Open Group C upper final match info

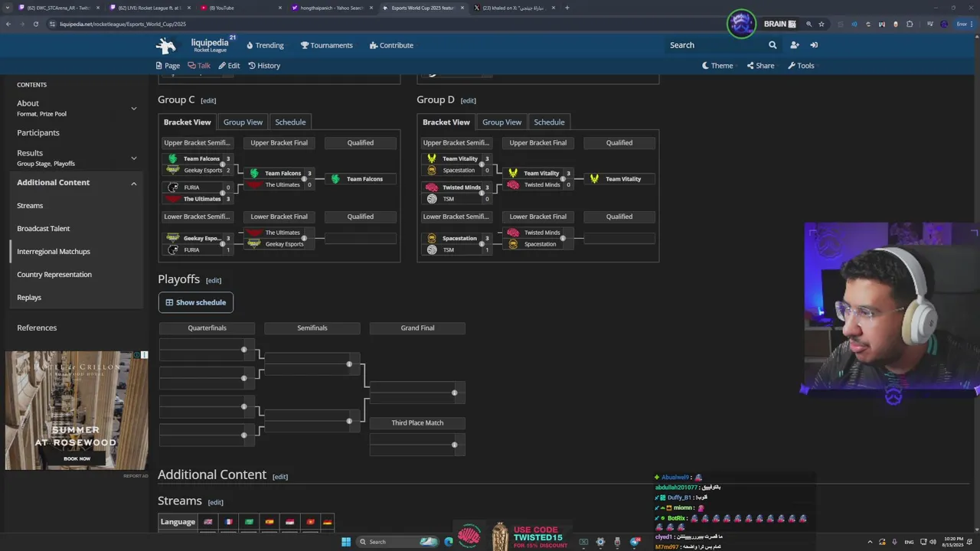pyautogui.click(x=304, y=179)
